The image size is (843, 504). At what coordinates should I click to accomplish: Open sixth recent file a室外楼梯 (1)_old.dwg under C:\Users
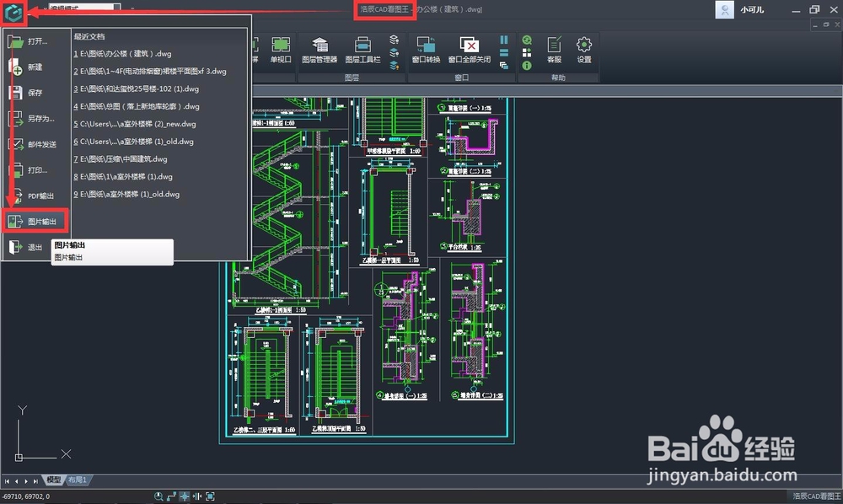133,142
